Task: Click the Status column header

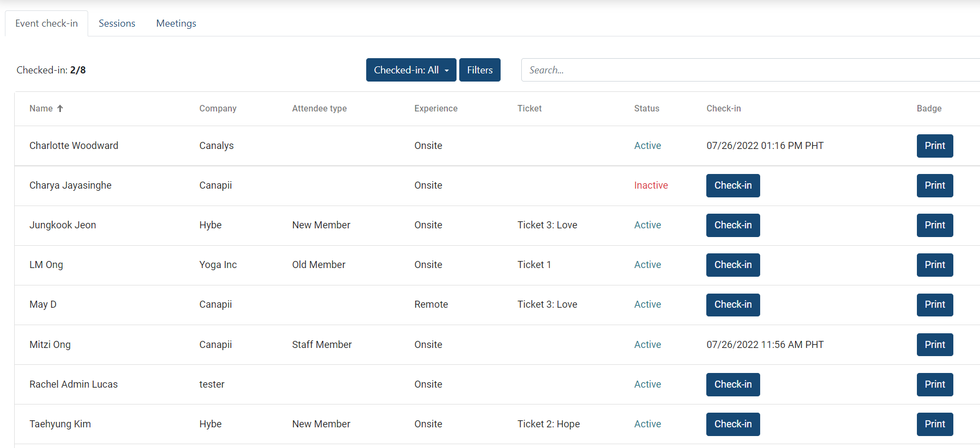Action: [646, 109]
